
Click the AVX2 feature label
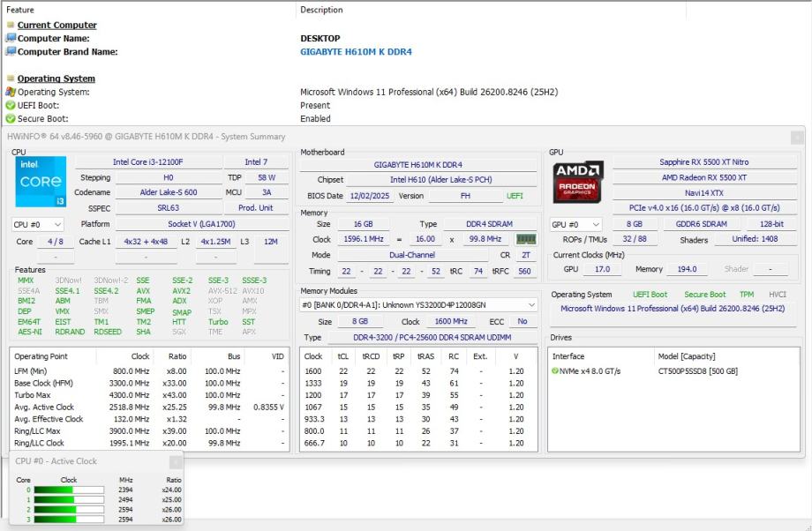(x=181, y=291)
